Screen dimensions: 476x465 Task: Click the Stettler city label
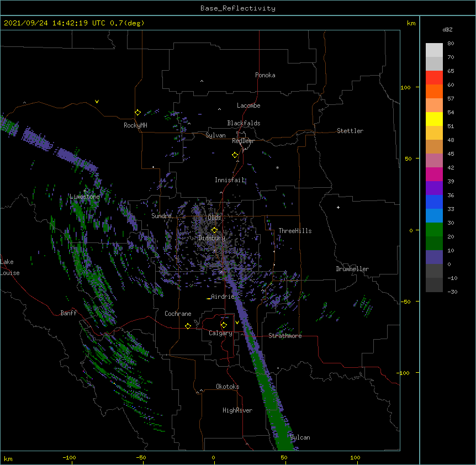coord(350,131)
